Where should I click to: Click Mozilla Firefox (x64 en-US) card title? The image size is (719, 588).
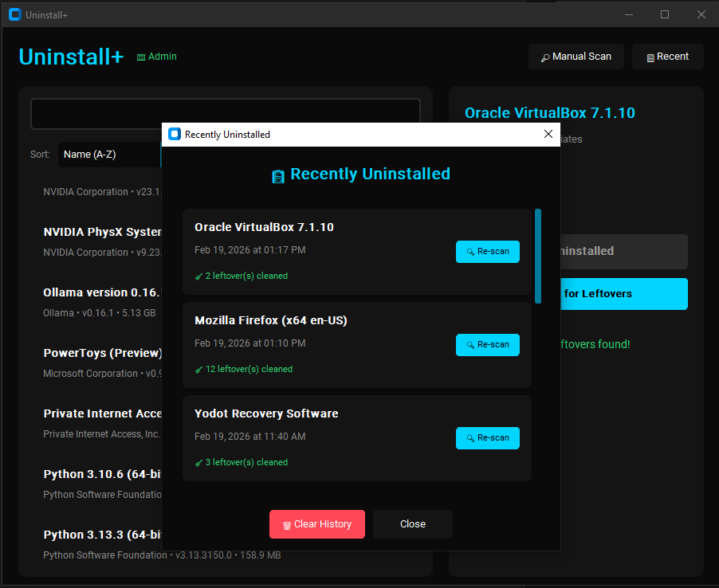coord(270,320)
